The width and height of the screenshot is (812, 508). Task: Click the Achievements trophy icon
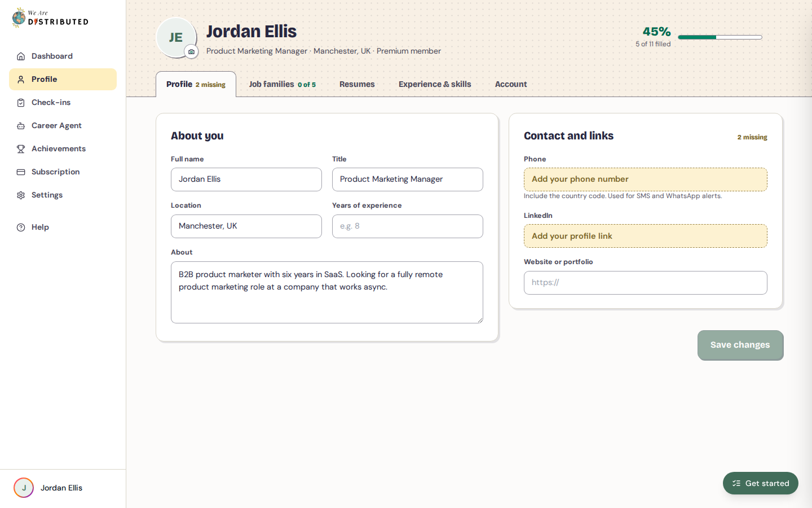tap(21, 149)
